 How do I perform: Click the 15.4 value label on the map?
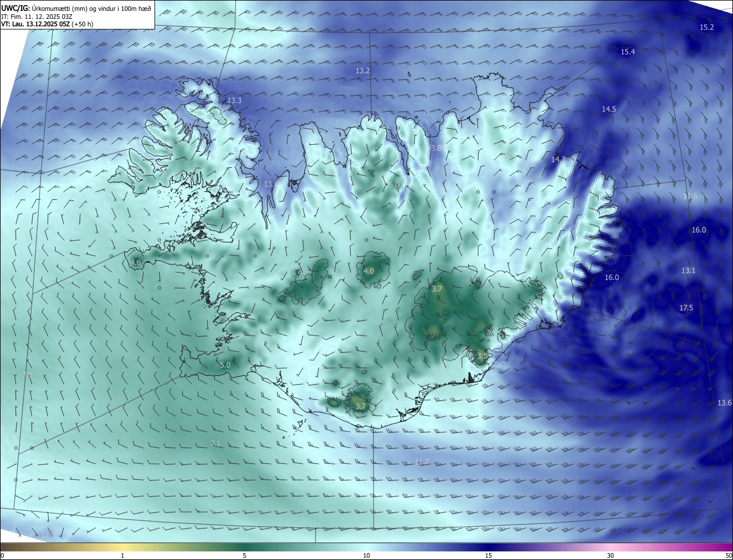(x=628, y=52)
